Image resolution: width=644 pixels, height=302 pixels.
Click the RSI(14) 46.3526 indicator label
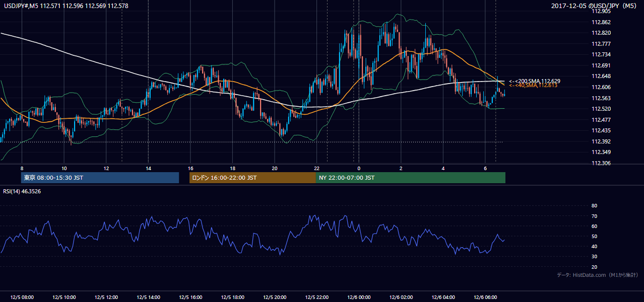coord(23,191)
